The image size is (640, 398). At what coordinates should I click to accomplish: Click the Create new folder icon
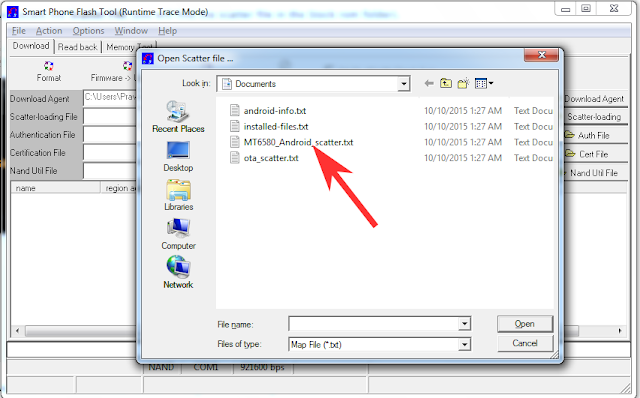(x=463, y=84)
